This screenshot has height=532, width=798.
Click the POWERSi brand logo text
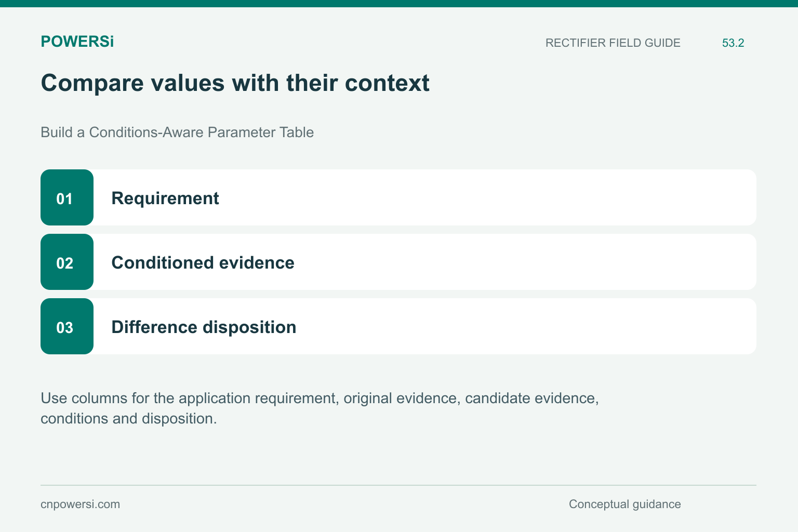coord(77,42)
